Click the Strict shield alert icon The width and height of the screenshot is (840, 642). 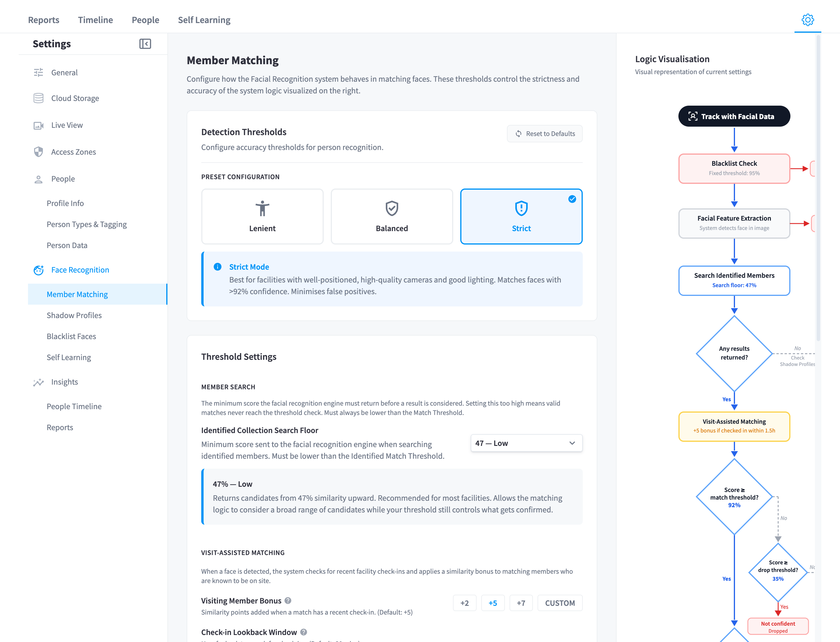coord(521,209)
